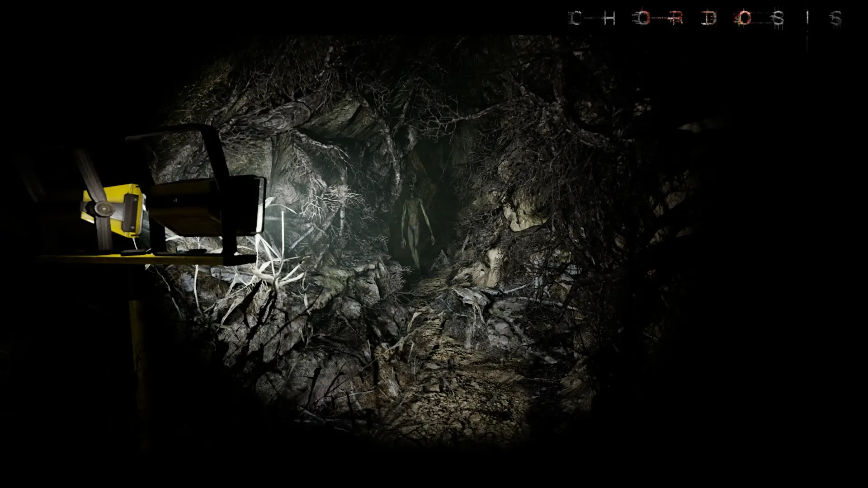Click the letter C in the logo
The height and width of the screenshot is (488, 868).
point(575,19)
